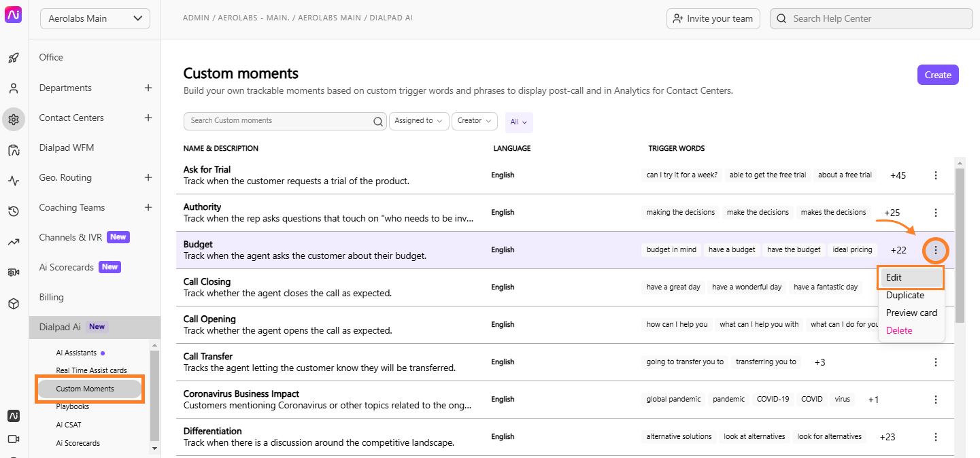Focus the Search Custom moments field

pyautogui.click(x=285, y=121)
